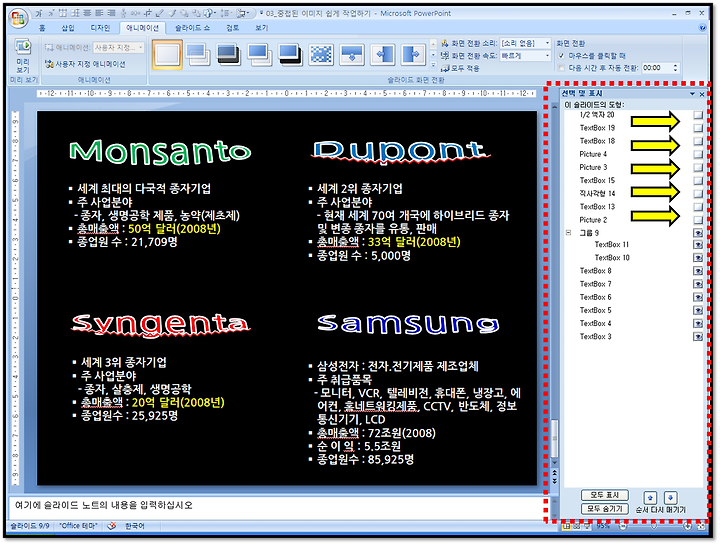Click the Monsanto WordArt title
Viewport: 720px width, 545px height.
coord(160,151)
